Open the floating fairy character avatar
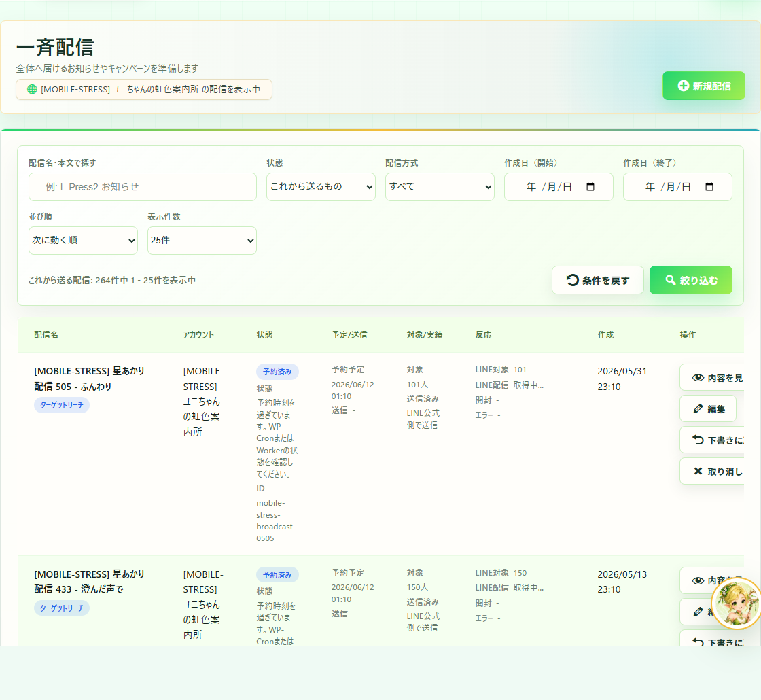Image resolution: width=761 pixels, height=700 pixels. pyautogui.click(x=737, y=603)
